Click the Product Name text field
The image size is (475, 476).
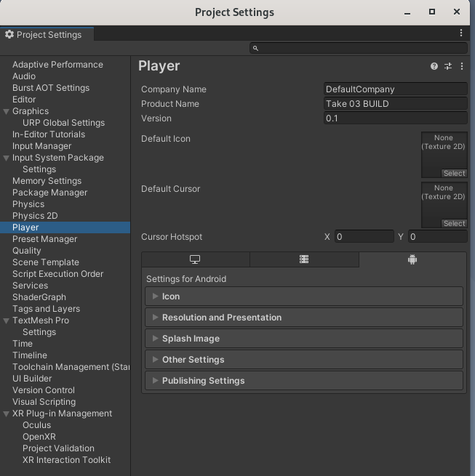pyautogui.click(x=395, y=104)
